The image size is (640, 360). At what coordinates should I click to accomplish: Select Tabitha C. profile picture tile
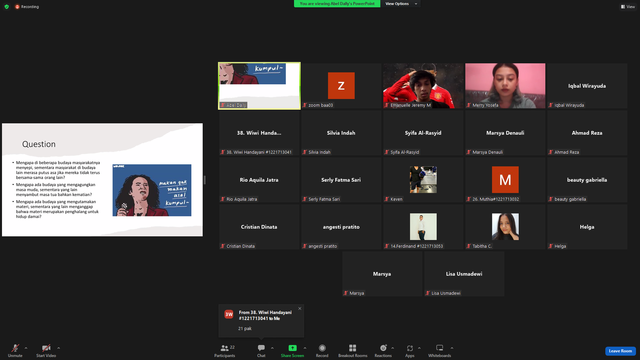point(505,227)
